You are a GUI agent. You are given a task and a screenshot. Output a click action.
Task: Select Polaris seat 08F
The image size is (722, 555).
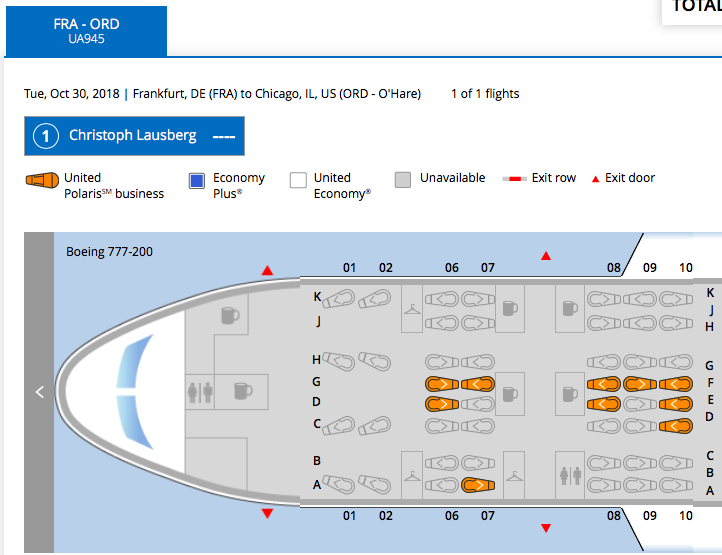tap(603, 384)
